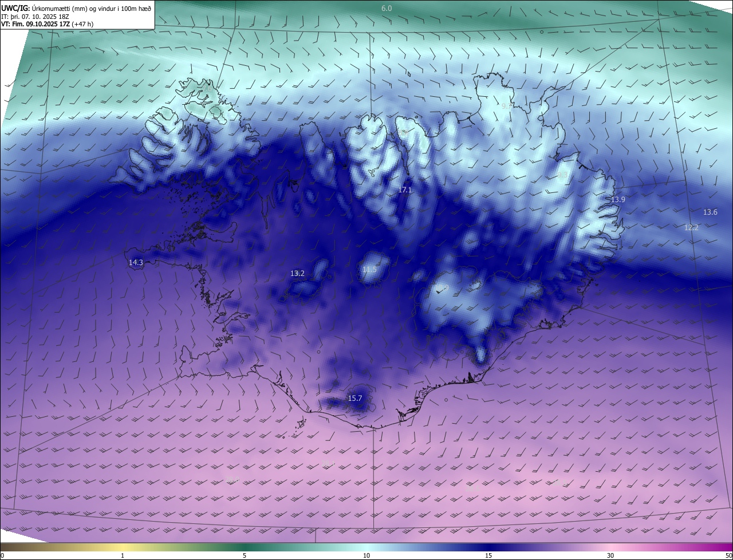Click the initial time line 'IT: þri. 07. 10. 2025 18Z'
This screenshot has height=560, width=733.
36,16
